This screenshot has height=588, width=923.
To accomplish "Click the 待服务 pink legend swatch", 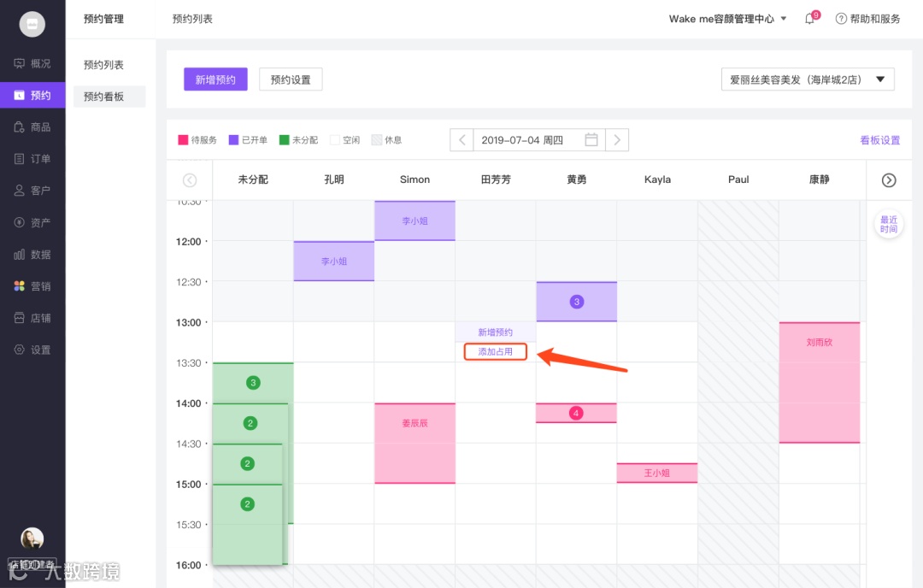I will click(x=183, y=140).
